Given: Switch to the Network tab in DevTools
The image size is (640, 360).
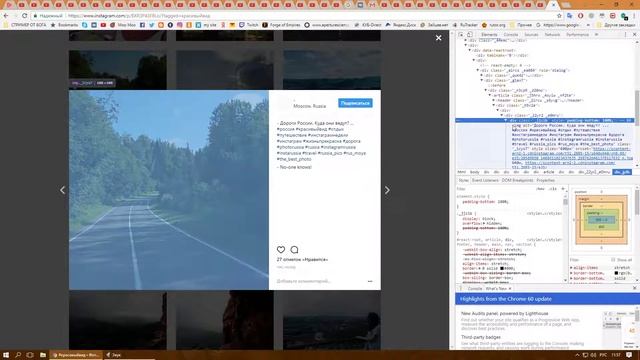Looking at the screenshot, I should pyautogui.click(x=552, y=35).
